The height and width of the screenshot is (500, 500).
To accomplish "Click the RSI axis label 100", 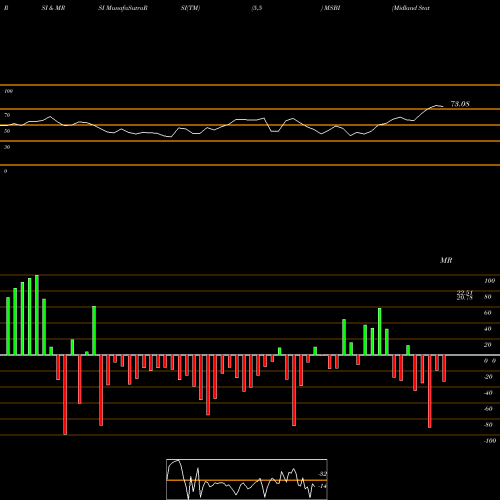I will tap(8, 91).
